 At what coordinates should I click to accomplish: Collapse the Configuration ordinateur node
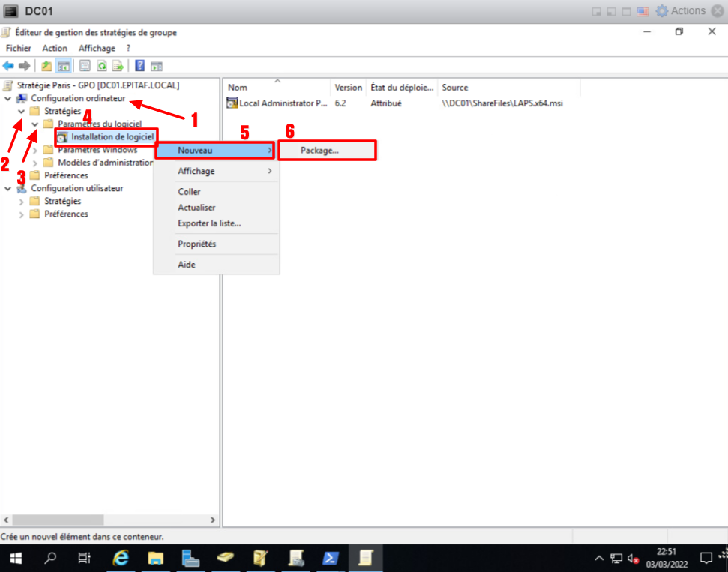point(7,99)
